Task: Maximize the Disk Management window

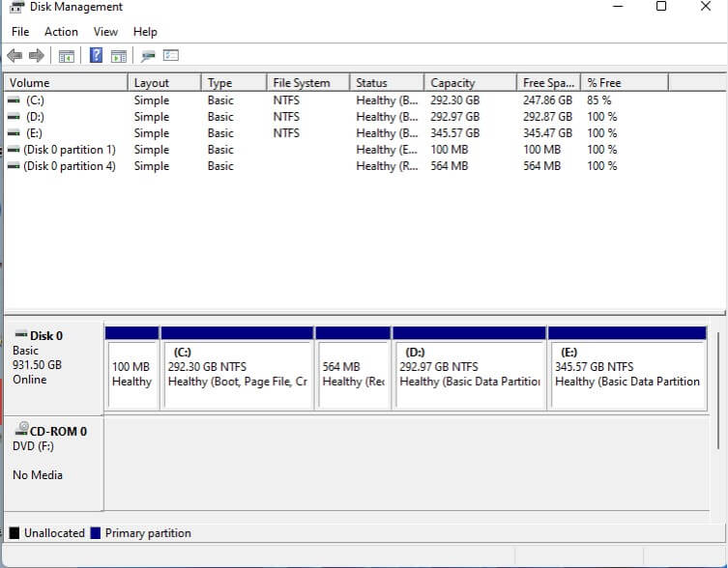Action: 661,6
